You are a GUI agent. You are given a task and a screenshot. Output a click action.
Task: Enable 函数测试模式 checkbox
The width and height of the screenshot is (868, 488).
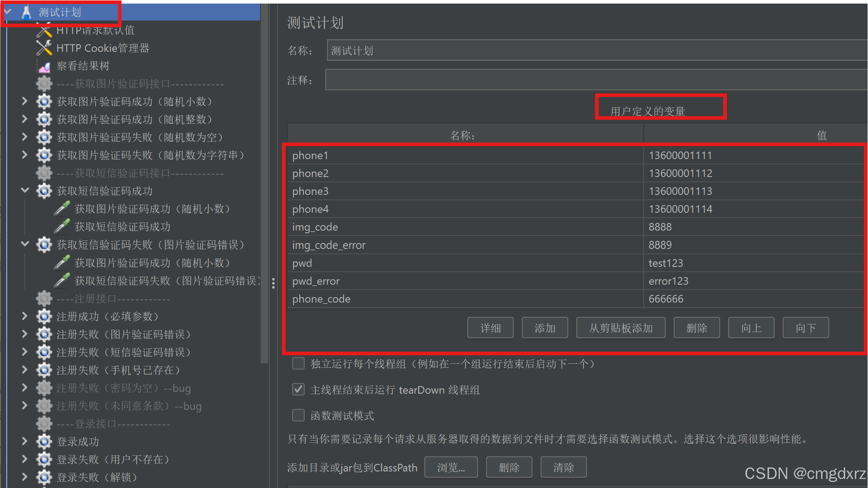click(298, 415)
